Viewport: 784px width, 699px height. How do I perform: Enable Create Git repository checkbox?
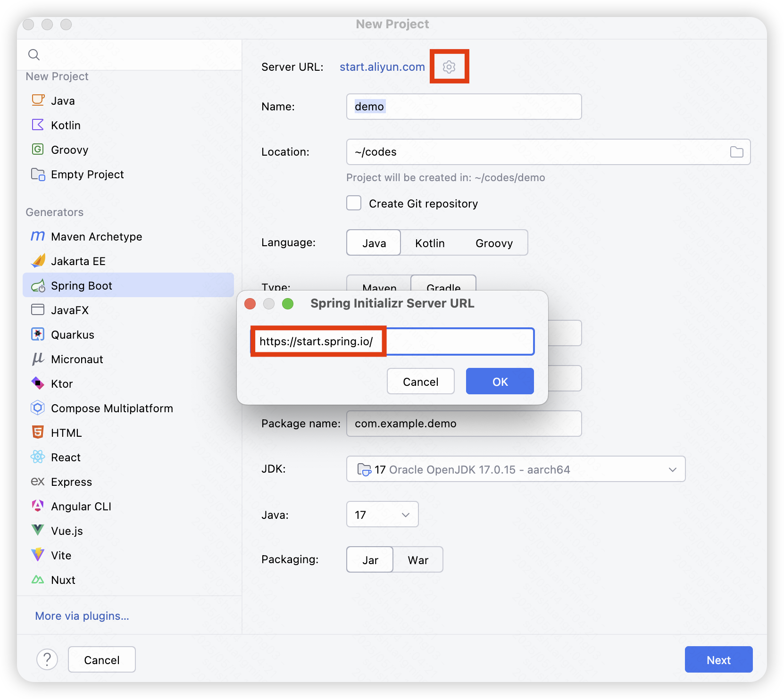[354, 203]
